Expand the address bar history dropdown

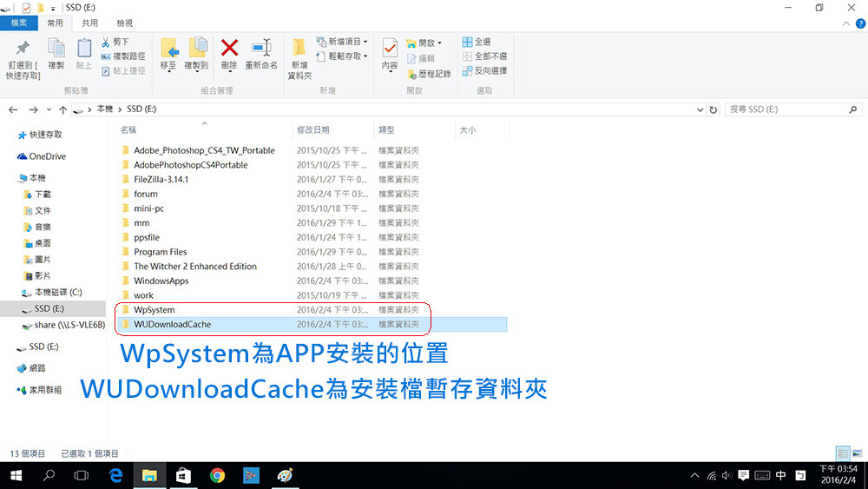click(x=700, y=109)
